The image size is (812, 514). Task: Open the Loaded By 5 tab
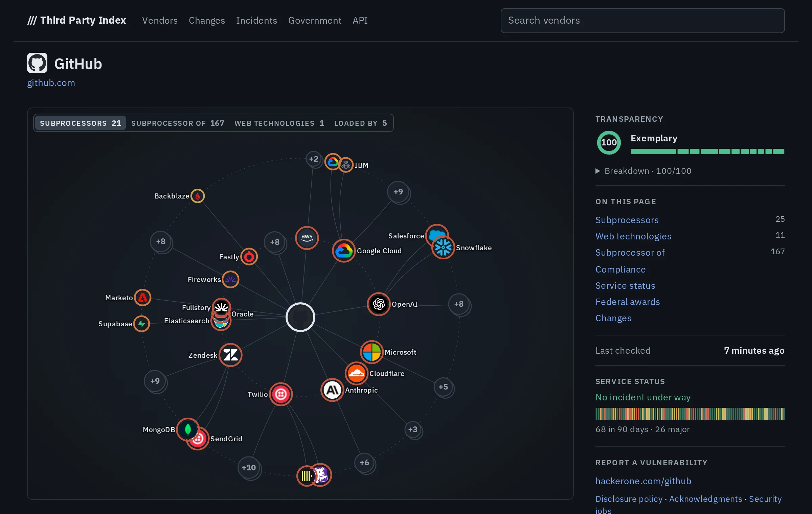(360, 123)
